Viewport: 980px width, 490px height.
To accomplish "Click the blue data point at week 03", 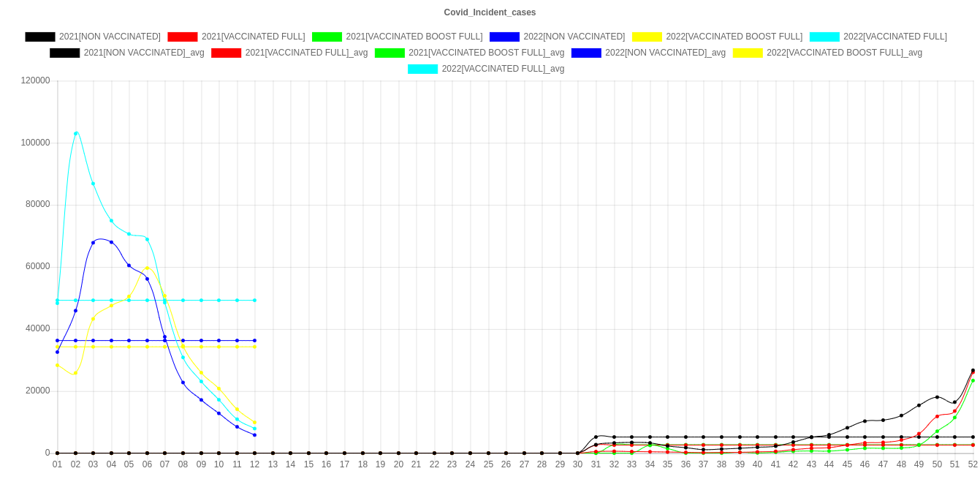I will coord(94,242).
